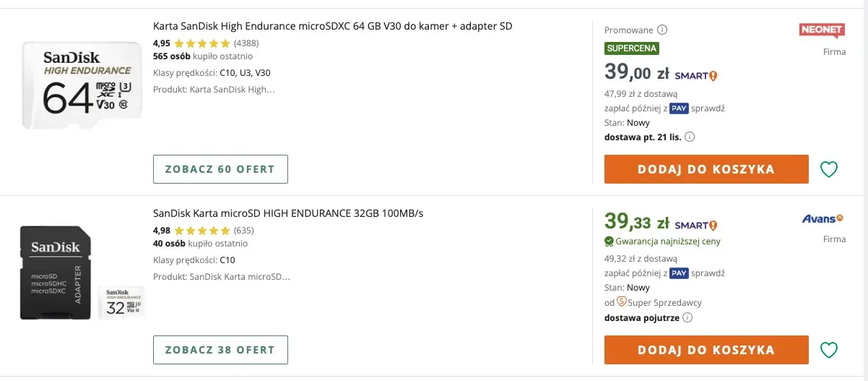Image resolution: width=868 pixels, height=381 pixels.
Task: Click info icon beside dostawa pt. 21 lis.
Action: [690, 137]
